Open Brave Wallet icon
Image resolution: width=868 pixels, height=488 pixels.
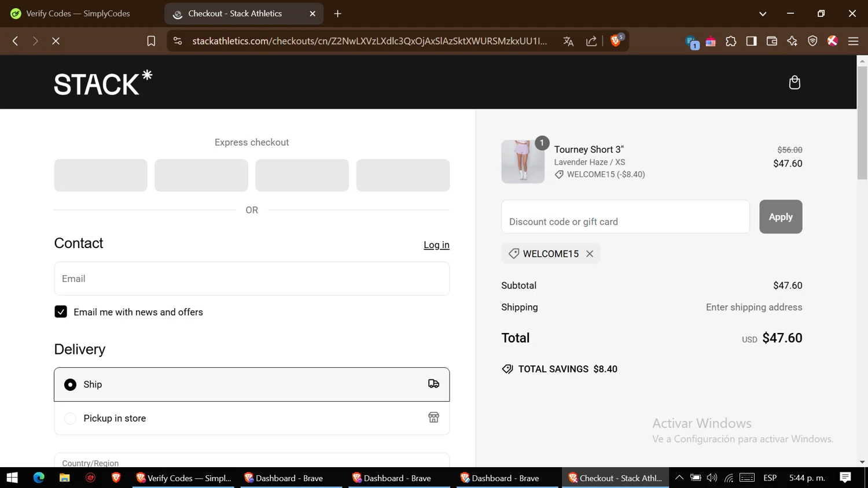point(771,41)
